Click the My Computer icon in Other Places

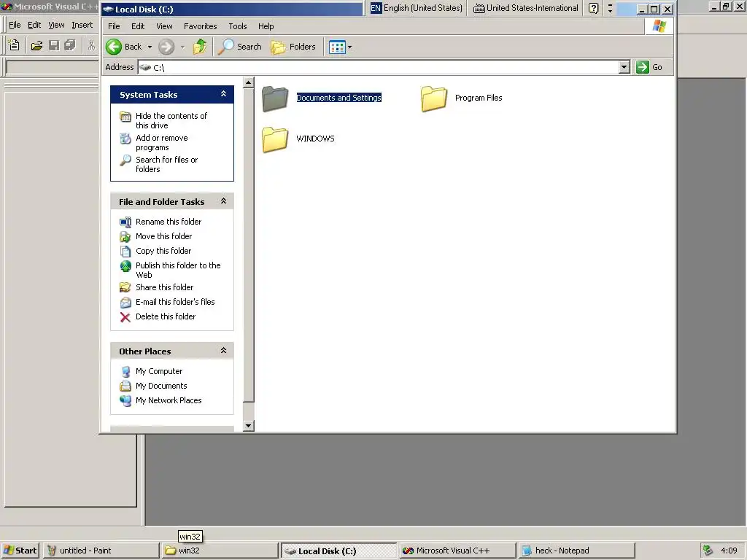tap(125, 371)
